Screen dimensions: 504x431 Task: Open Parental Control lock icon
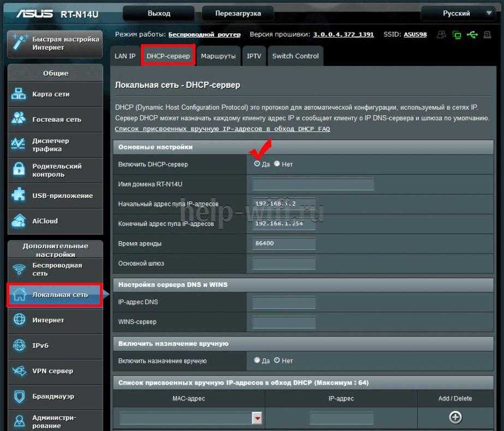click(19, 170)
